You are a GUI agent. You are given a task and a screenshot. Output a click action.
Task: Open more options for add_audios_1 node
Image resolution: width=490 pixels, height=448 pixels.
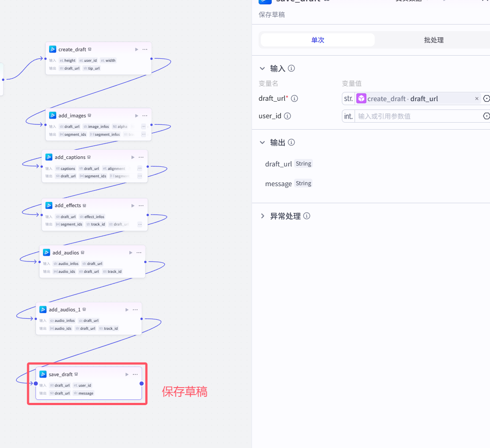(135, 310)
